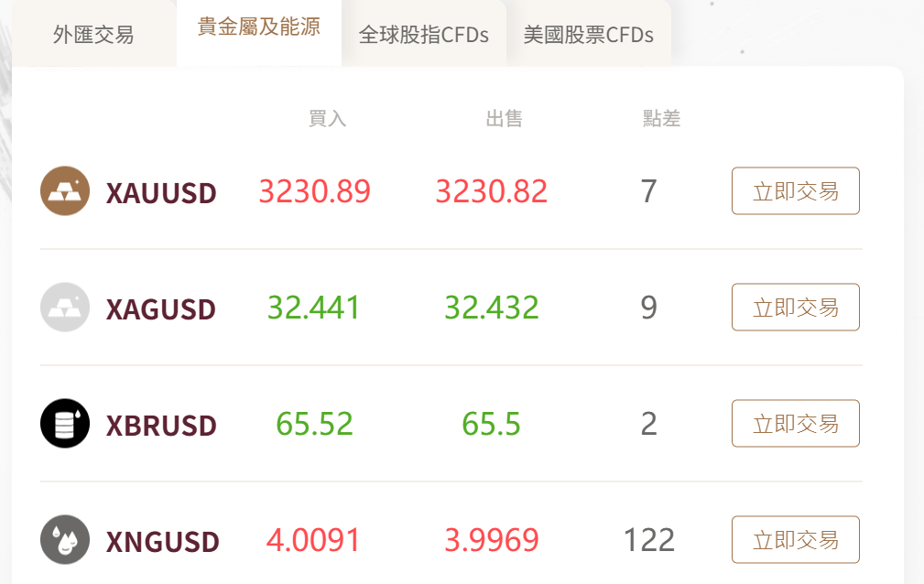Click the XAGUSD symbol name
924x584 pixels.
click(161, 308)
